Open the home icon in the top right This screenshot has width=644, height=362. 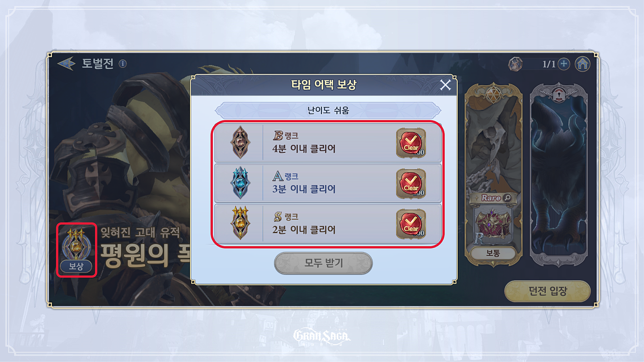(582, 64)
